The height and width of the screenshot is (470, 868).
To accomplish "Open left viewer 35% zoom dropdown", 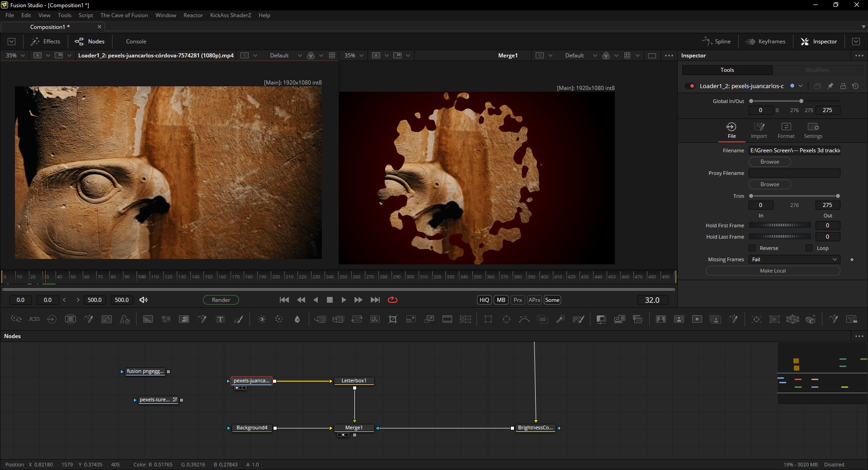I will tap(15, 56).
